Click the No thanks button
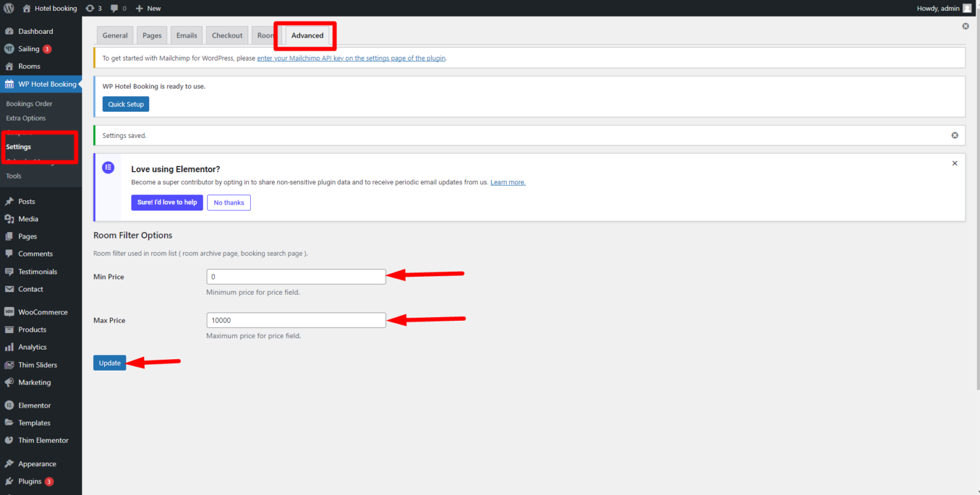This screenshot has height=495, width=980. (228, 202)
